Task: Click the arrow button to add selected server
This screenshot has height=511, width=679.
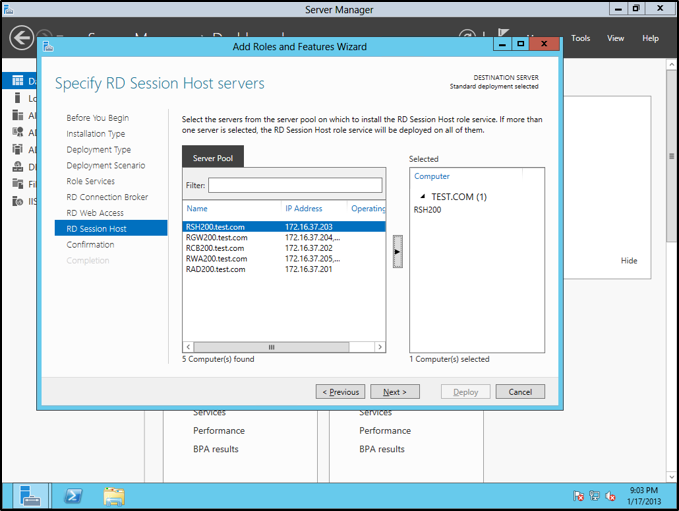Action: tap(397, 252)
